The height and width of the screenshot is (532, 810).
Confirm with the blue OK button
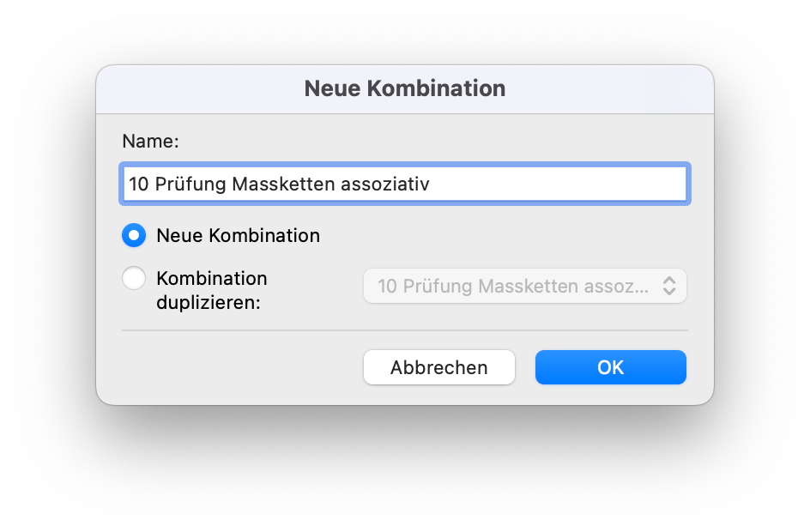(x=610, y=367)
